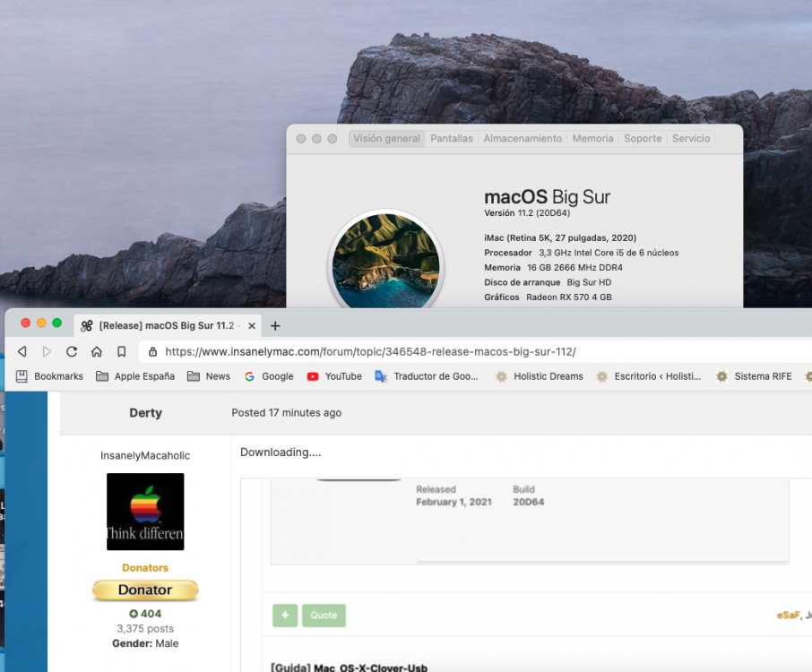Open the Memoria tab in About window
Screen dimensions: 812x672
click(593, 138)
